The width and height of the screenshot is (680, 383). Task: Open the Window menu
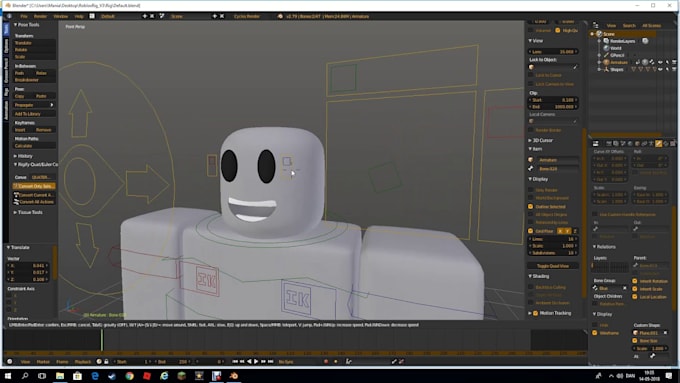pyautogui.click(x=61, y=16)
